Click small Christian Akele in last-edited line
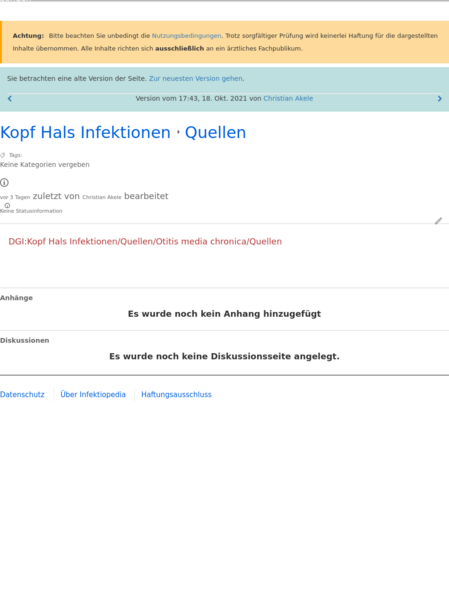The width and height of the screenshot is (449, 599). tap(102, 197)
